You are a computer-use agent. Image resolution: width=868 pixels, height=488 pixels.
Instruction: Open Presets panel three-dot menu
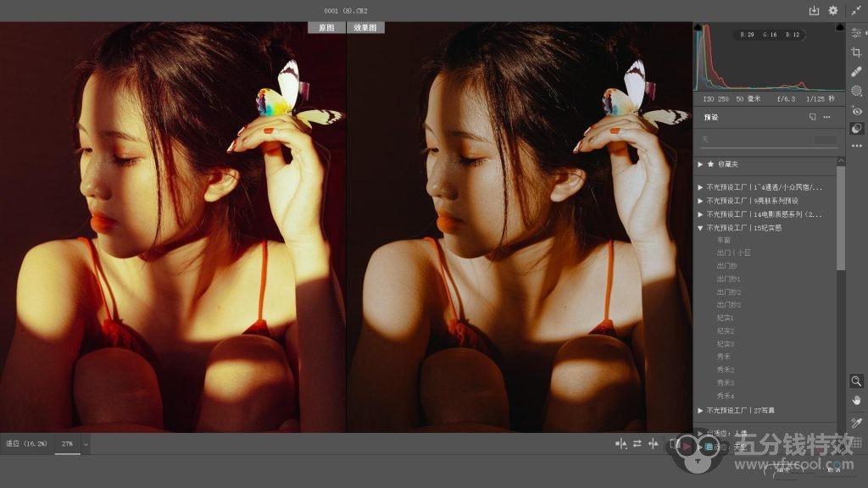(826, 117)
